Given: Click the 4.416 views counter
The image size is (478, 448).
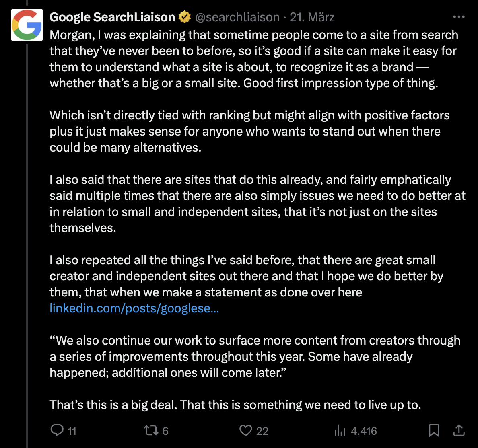Looking at the screenshot, I should (363, 430).
